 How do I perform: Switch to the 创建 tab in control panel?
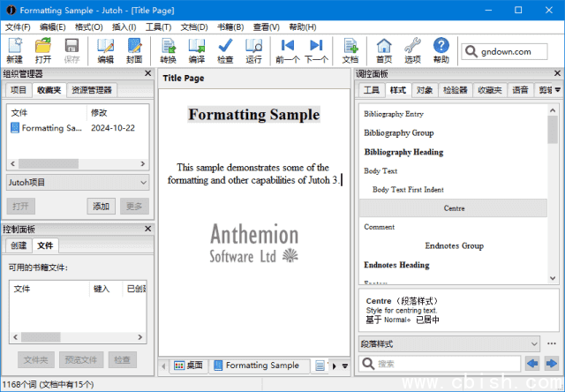pos(19,245)
